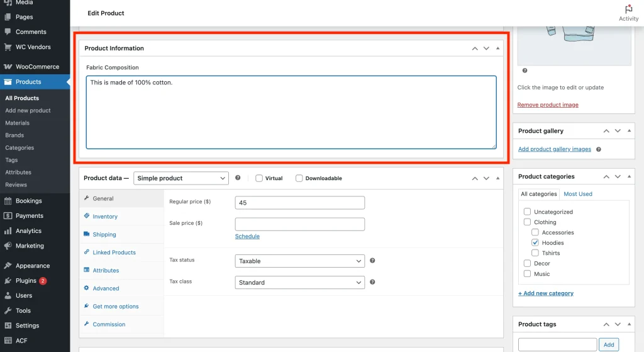This screenshot has width=644, height=352.
Task: Move Product categories panel down
Action: coord(618,176)
